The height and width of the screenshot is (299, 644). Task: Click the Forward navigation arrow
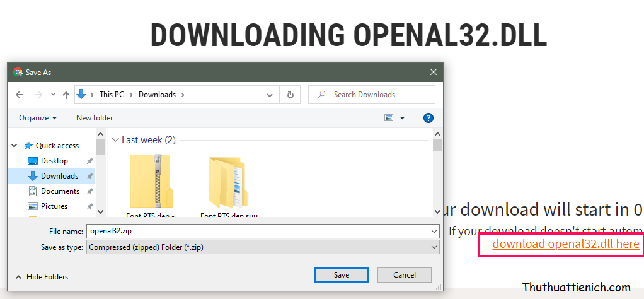[38, 95]
